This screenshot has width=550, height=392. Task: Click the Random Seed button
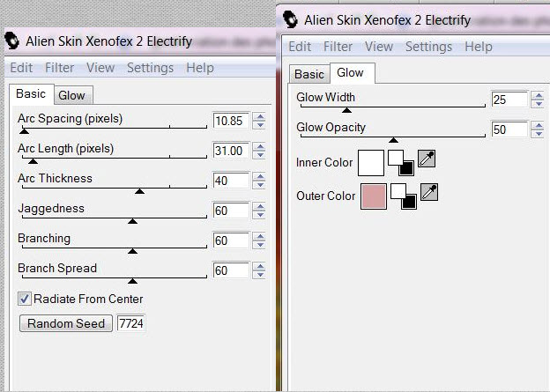click(66, 323)
